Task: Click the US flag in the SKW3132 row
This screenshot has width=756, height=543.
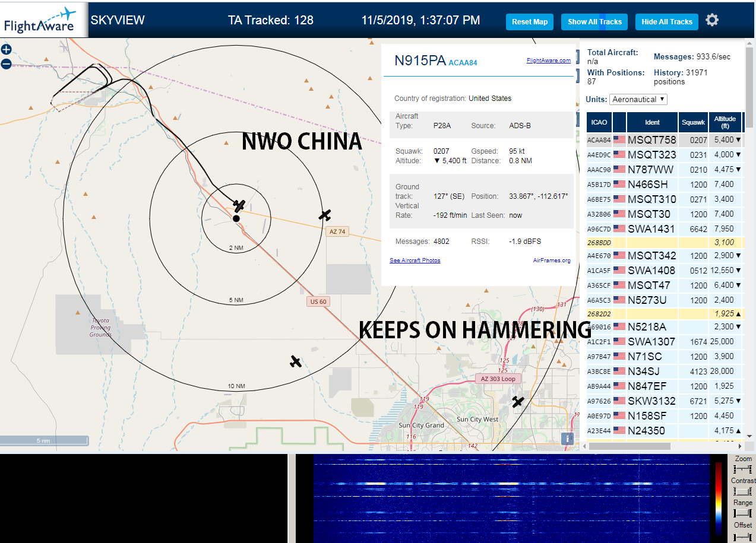Action: (x=619, y=401)
